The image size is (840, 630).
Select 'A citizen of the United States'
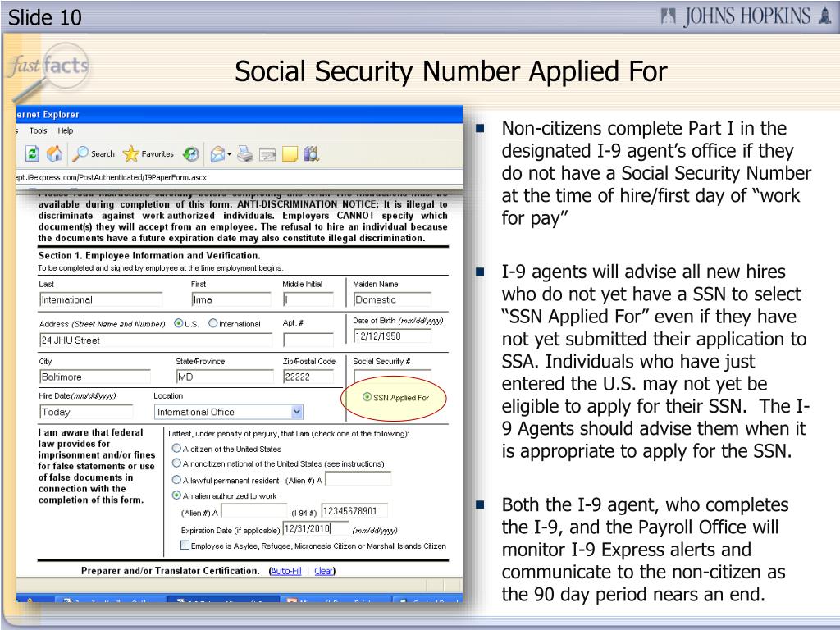pos(176,448)
